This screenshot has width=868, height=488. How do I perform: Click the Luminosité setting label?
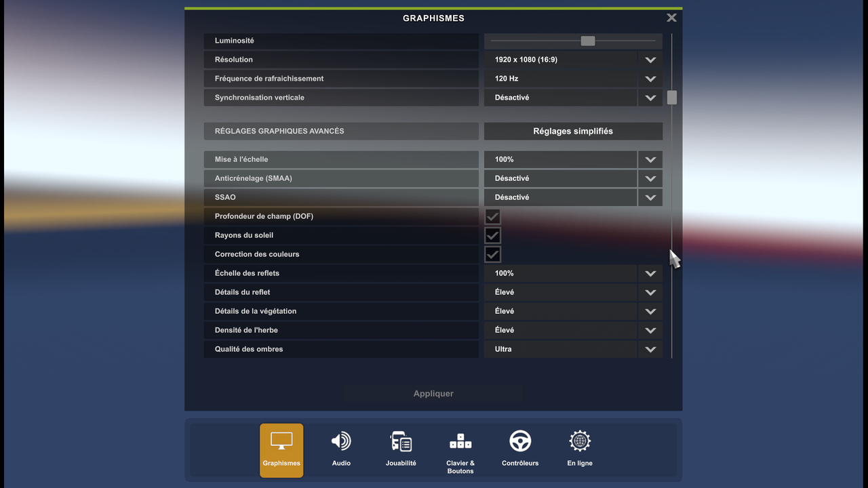click(x=235, y=41)
